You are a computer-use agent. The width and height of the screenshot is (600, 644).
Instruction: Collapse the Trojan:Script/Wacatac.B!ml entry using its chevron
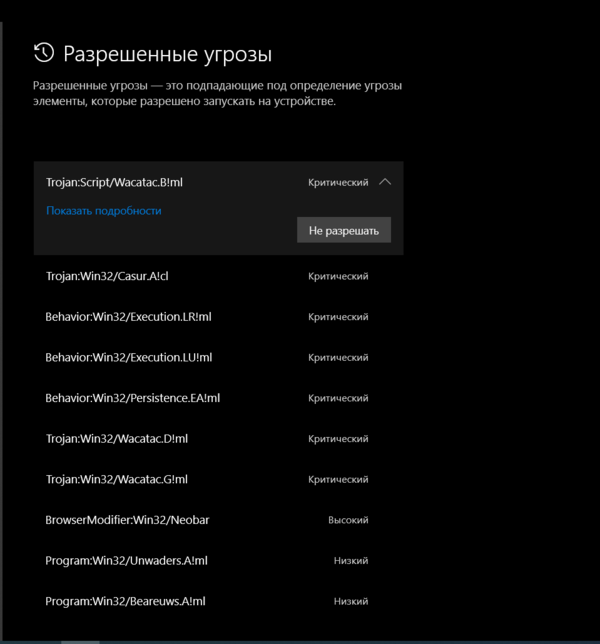386,183
